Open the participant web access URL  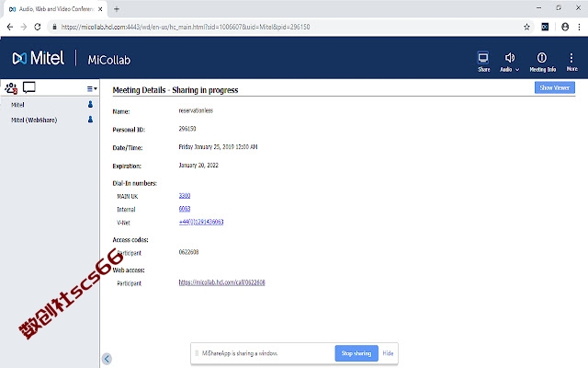pyautogui.click(x=221, y=282)
